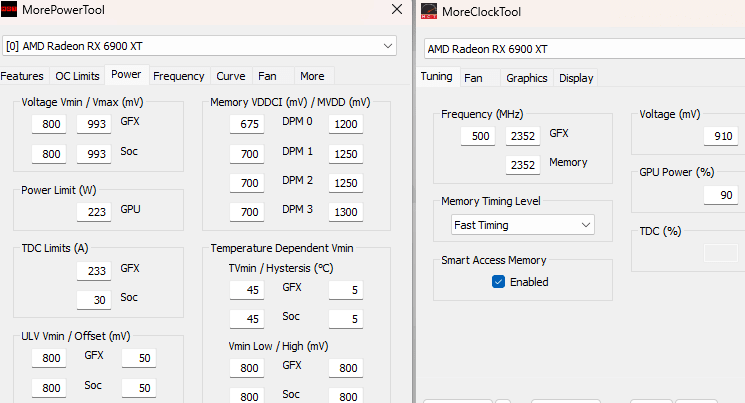Select the Tuning tab in MoreClockTool

point(436,77)
